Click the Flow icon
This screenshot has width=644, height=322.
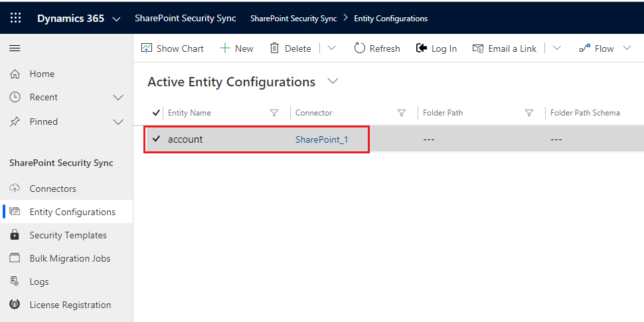point(585,48)
